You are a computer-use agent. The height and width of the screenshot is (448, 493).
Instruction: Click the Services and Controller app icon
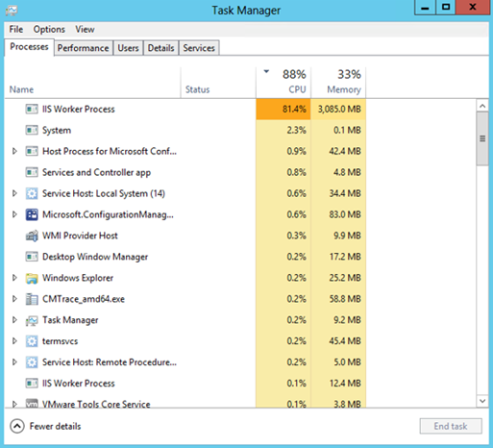pos(32,172)
